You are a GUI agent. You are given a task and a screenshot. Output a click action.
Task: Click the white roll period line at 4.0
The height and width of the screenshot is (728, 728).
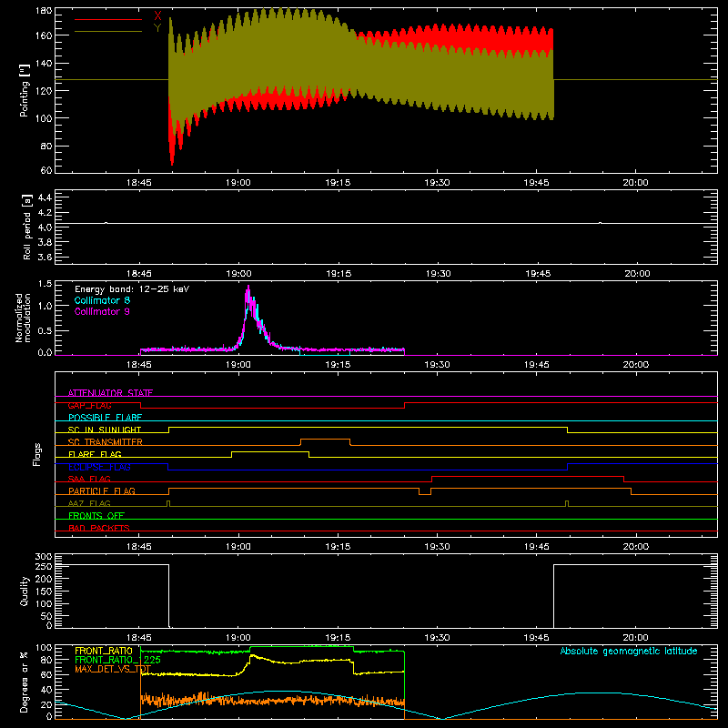pos(386,223)
